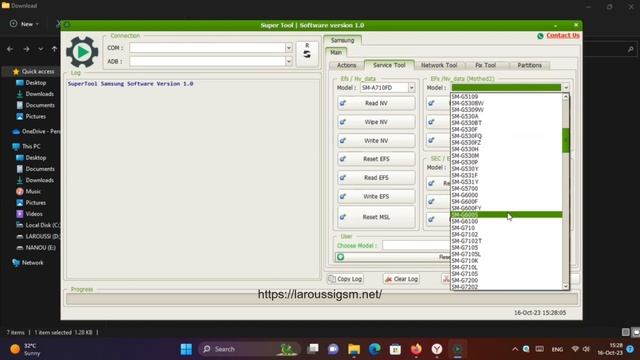Open the weather widget showing 32°C
640x360 pixels.
click(x=25, y=349)
